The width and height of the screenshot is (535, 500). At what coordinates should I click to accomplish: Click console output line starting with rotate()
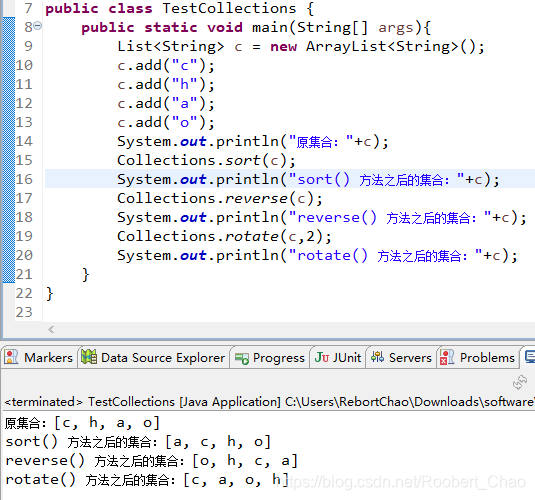point(147,480)
